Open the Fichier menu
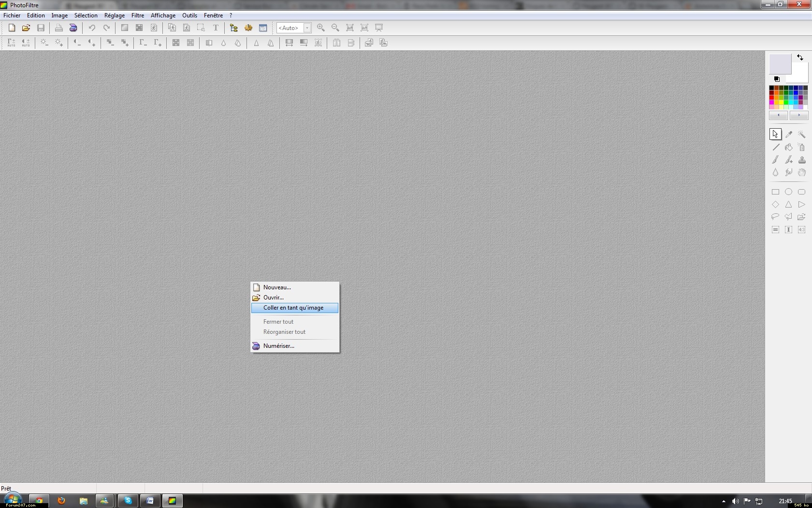812x508 pixels. (x=12, y=15)
